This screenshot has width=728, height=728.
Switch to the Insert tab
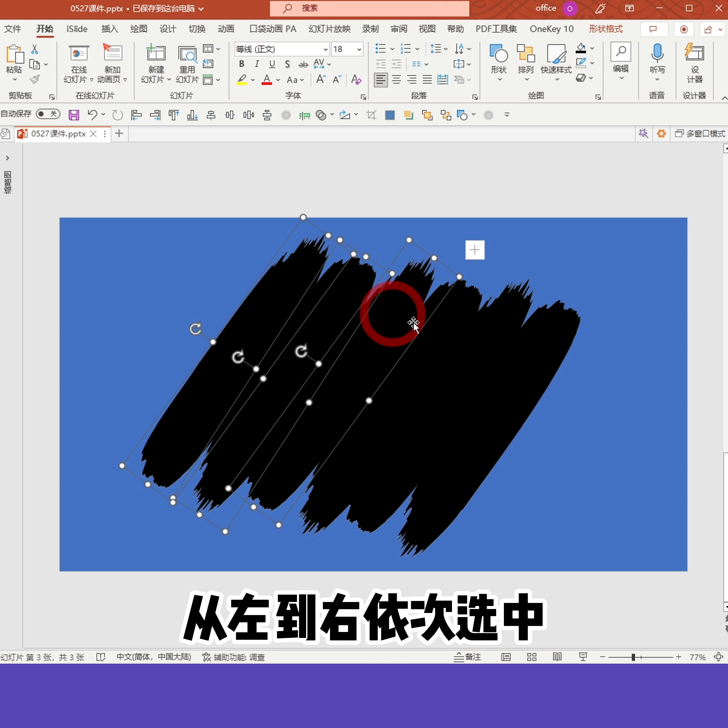110,29
